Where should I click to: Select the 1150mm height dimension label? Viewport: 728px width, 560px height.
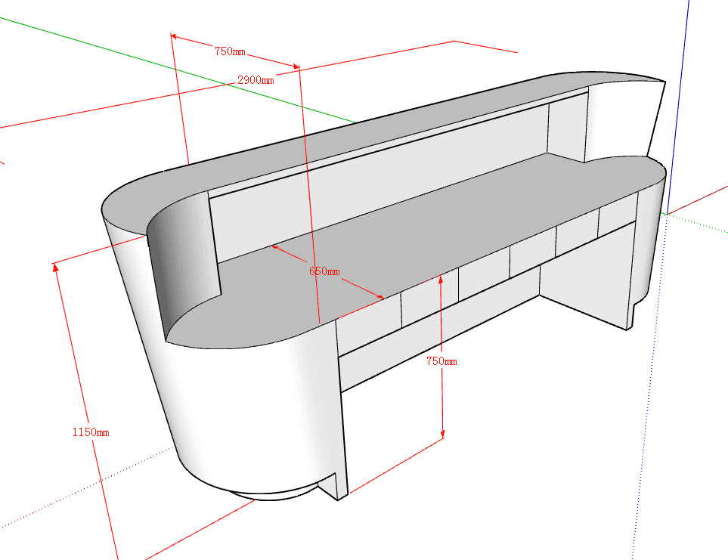[91, 432]
